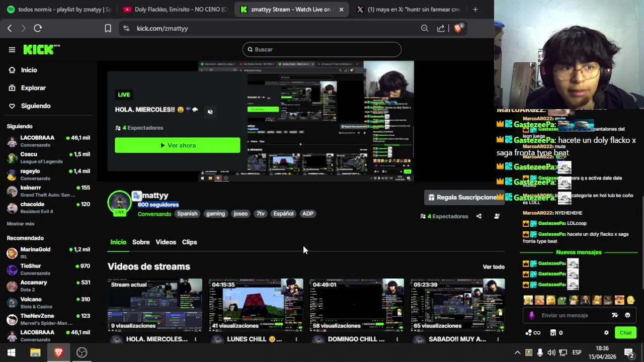Select the 7tv tag
This screenshot has width=644, height=362.
point(261,214)
